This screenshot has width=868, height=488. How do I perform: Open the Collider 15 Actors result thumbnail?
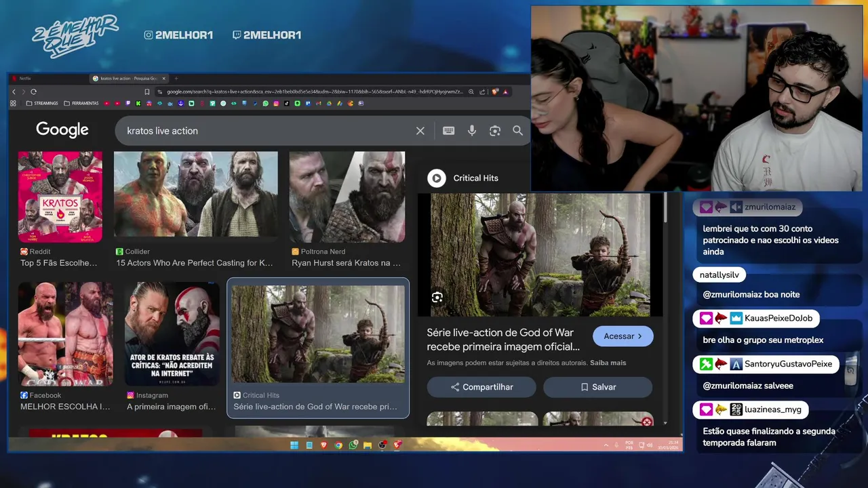(196, 194)
